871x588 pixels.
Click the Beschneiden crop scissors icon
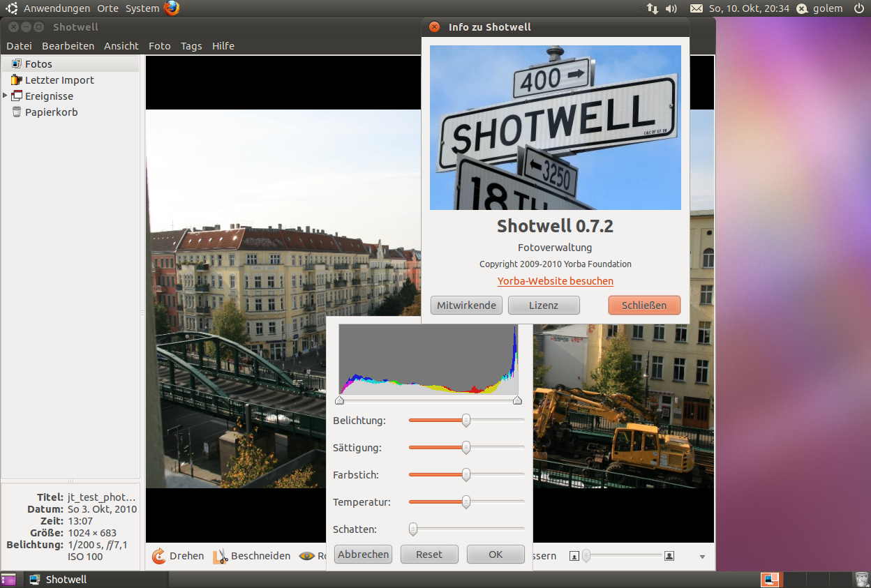pos(221,556)
